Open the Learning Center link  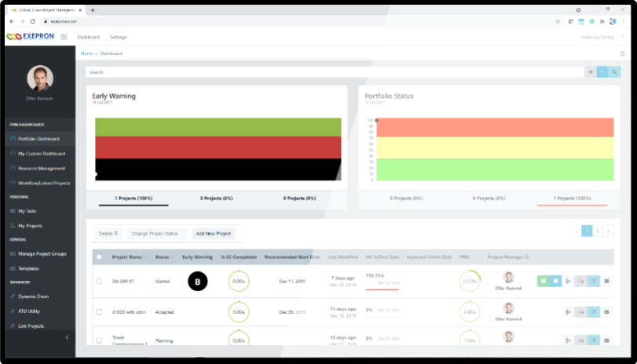pos(598,37)
